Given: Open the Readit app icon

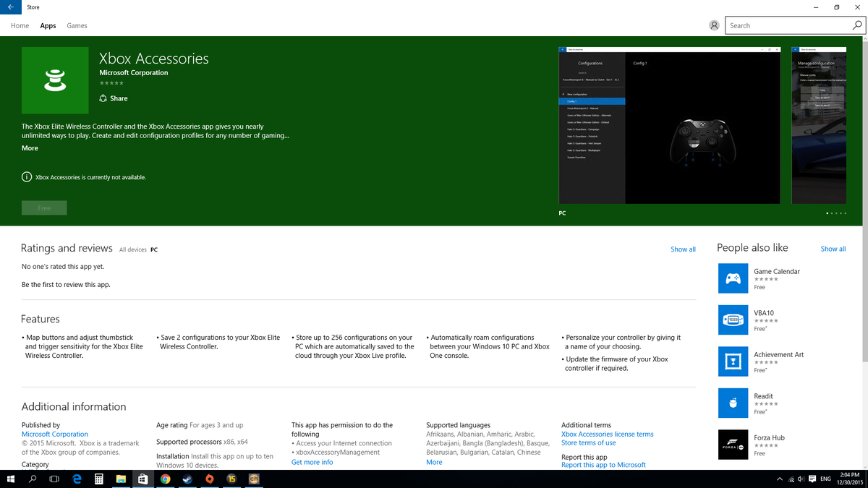Looking at the screenshot, I should pyautogui.click(x=733, y=403).
